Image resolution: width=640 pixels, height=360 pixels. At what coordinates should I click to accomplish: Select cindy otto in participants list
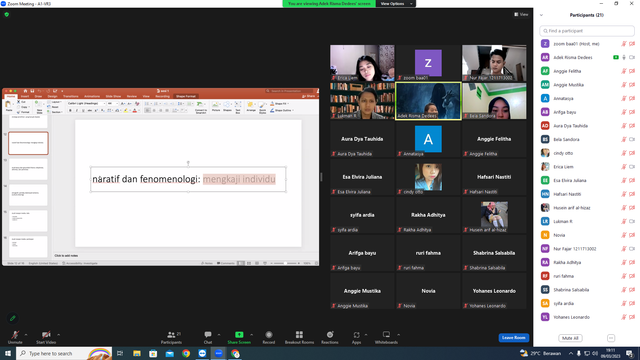pos(587,153)
